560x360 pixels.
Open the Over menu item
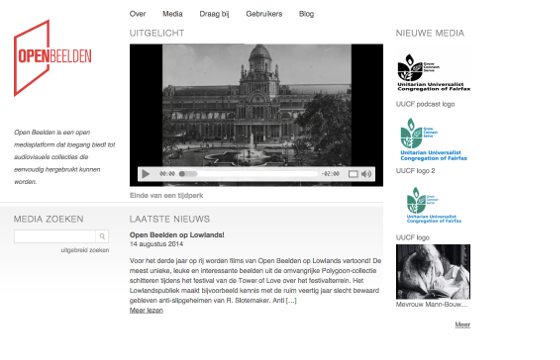click(138, 14)
